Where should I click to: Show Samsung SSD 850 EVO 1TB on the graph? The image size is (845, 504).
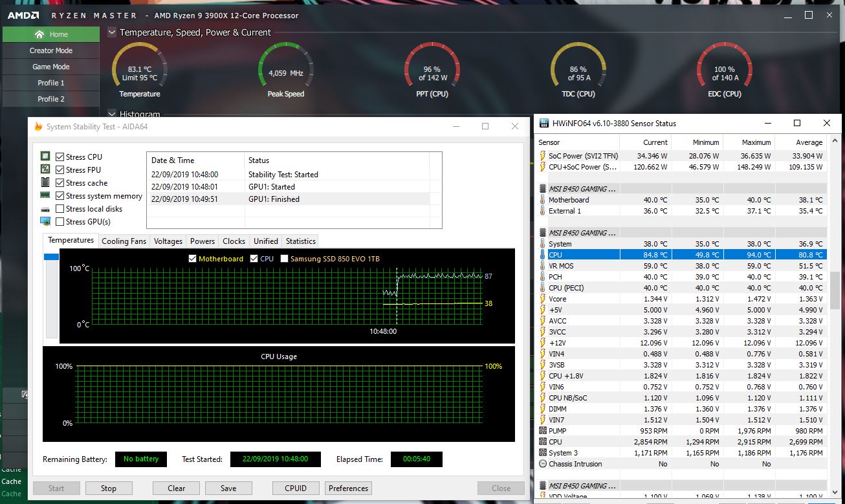[x=284, y=259]
